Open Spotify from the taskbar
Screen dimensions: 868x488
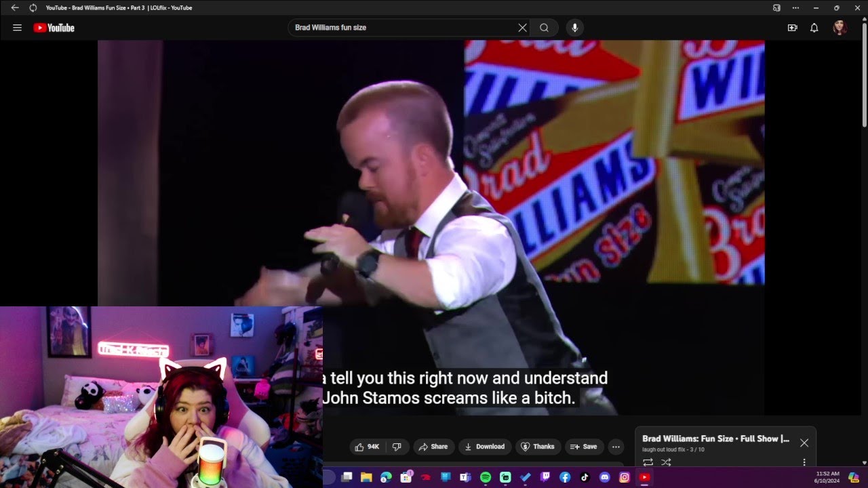click(x=486, y=477)
